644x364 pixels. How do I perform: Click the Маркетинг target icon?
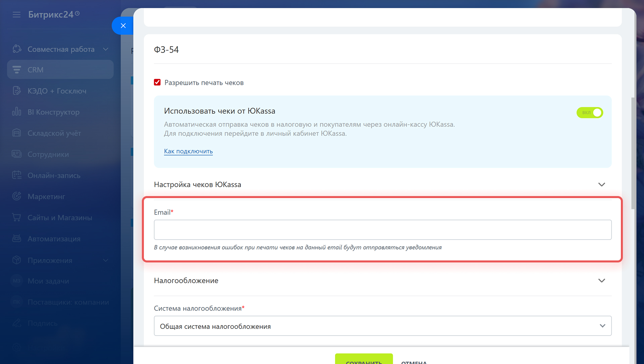point(16,196)
